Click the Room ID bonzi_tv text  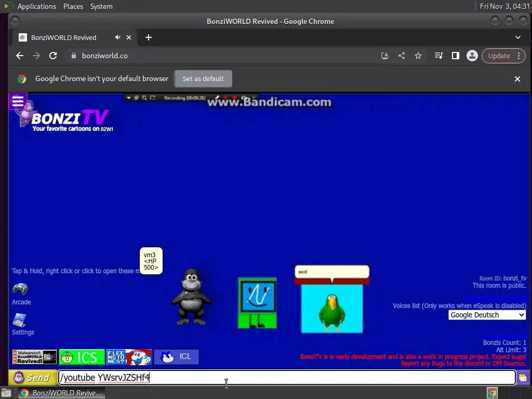click(x=502, y=278)
